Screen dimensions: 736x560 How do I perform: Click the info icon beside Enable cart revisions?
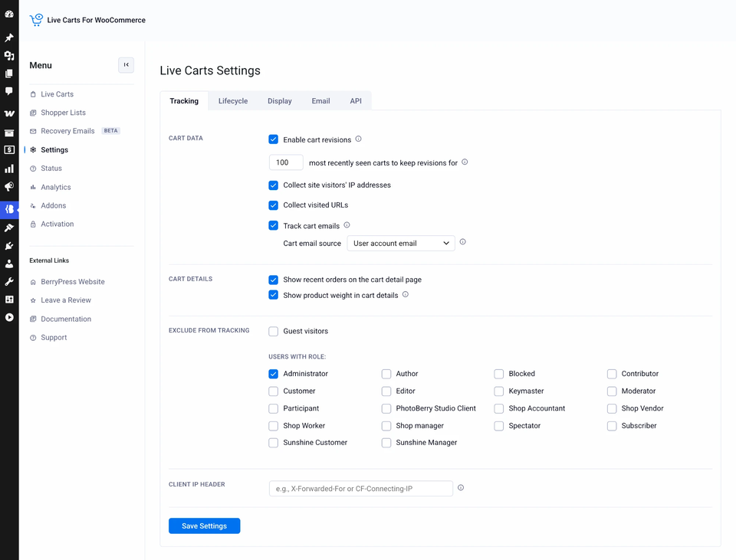(358, 139)
